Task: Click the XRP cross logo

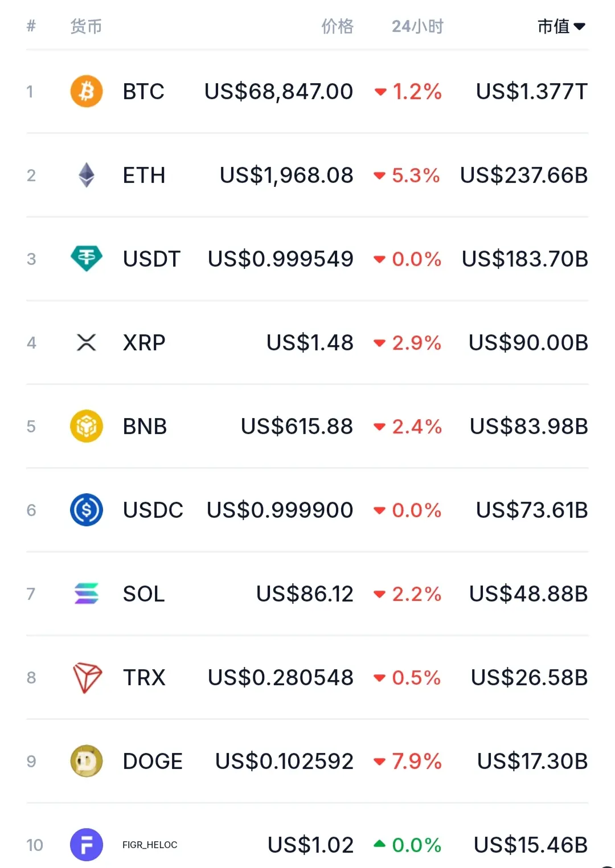Action: (87, 342)
